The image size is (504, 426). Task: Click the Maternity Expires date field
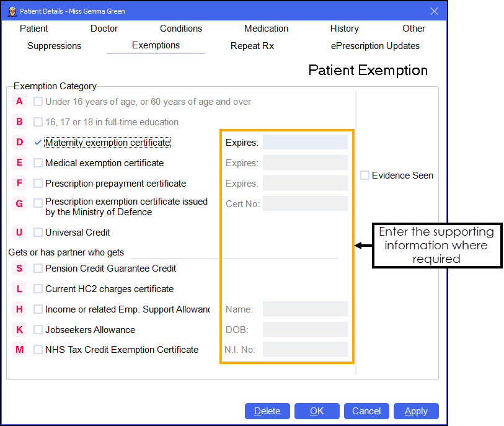[x=305, y=143]
